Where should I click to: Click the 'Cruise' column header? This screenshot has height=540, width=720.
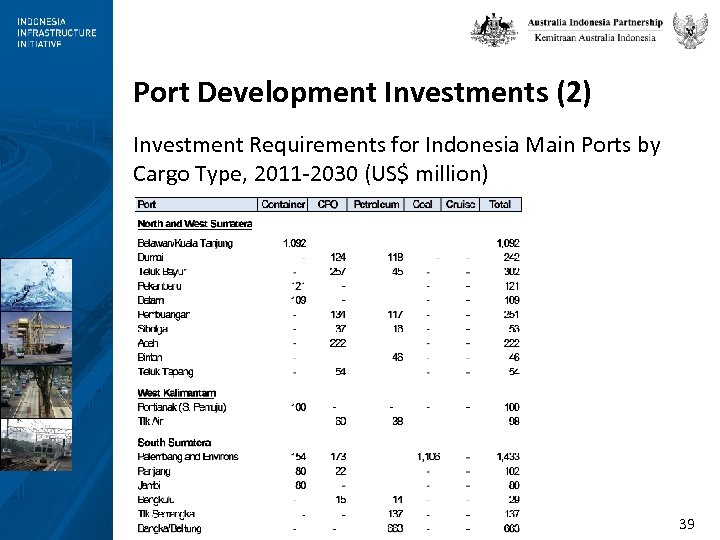click(x=460, y=204)
